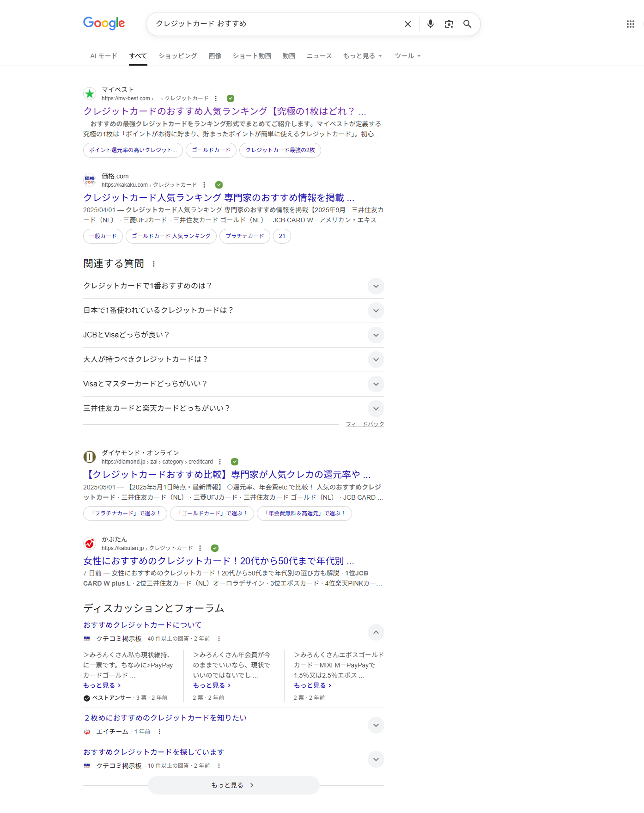Switch to AI モード tab
Image resolution: width=644 pixels, height=813 pixels.
click(x=103, y=56)
